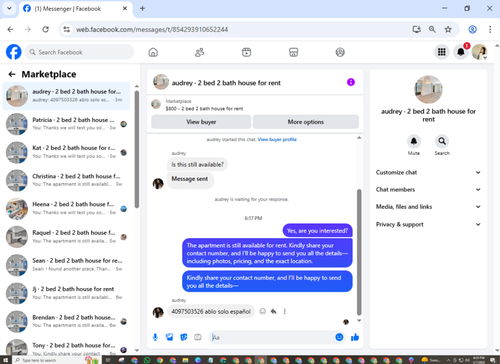This screenshot has height=364, width=500.
Task: Open conversation info purple icon
Action: point(351,82)
